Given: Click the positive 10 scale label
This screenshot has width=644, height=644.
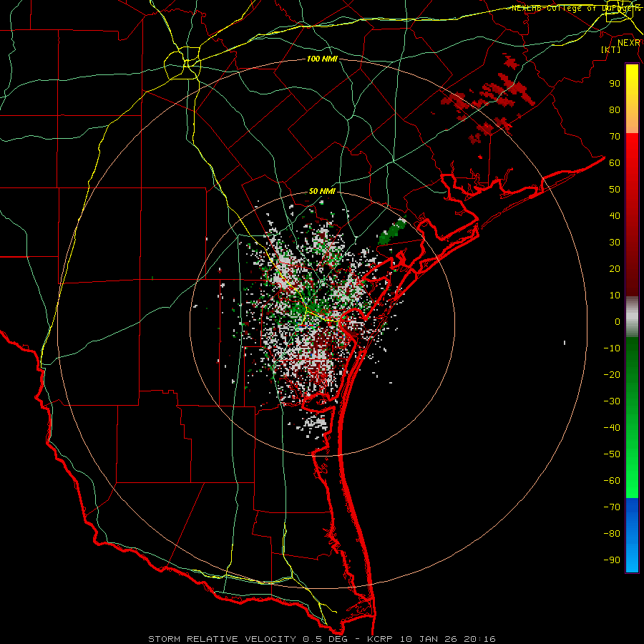Looking at the screenshot, I should [615, 296].
